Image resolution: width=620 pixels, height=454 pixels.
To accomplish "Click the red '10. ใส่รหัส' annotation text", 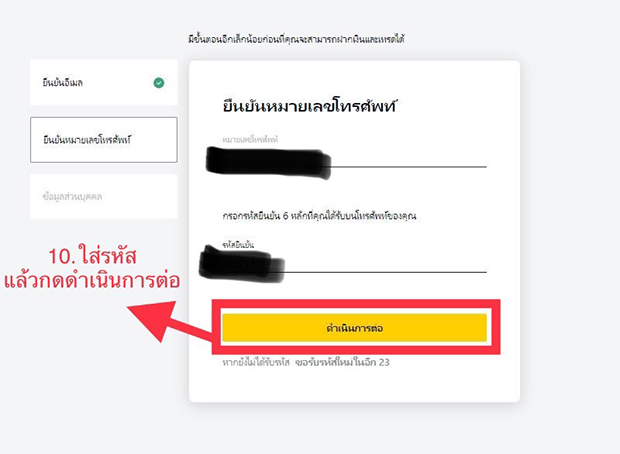I will 93,256.
